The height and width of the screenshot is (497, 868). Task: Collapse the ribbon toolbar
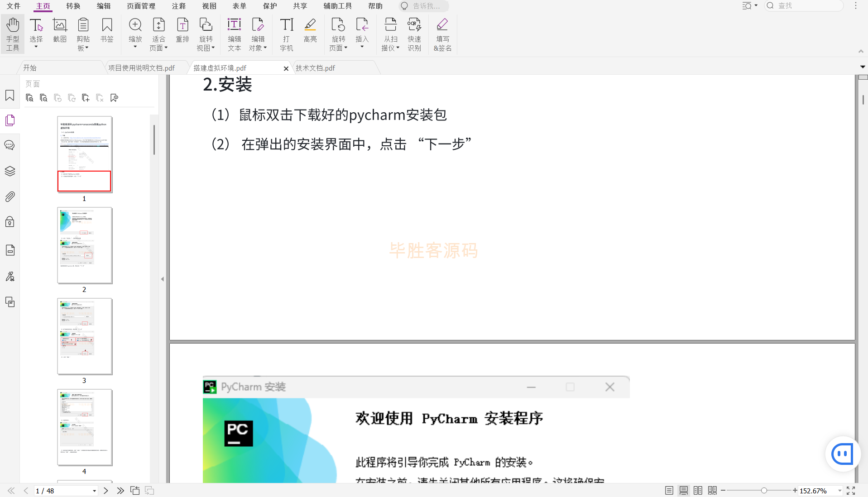coord(861,51)
